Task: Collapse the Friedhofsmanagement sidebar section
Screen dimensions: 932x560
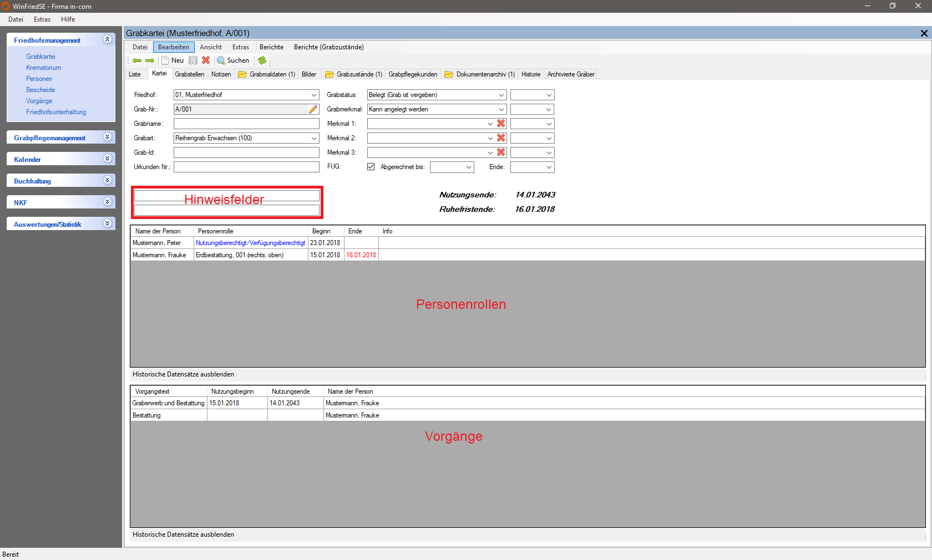Action: click(x=108, y=39)
